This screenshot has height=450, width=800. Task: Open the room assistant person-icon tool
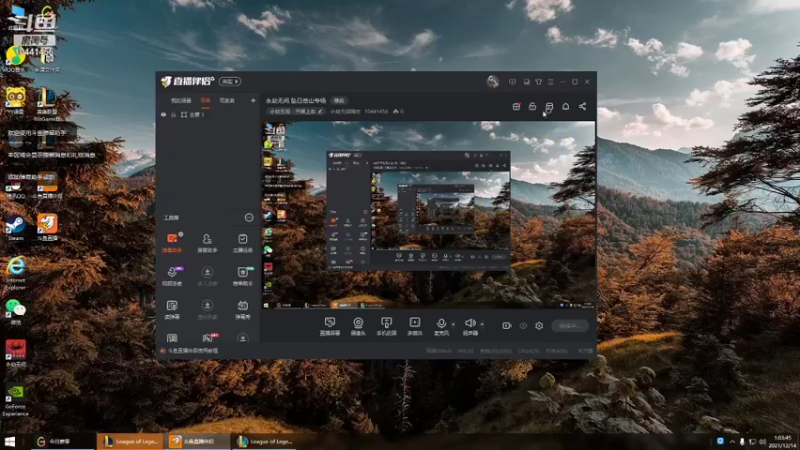pos(207,243)
